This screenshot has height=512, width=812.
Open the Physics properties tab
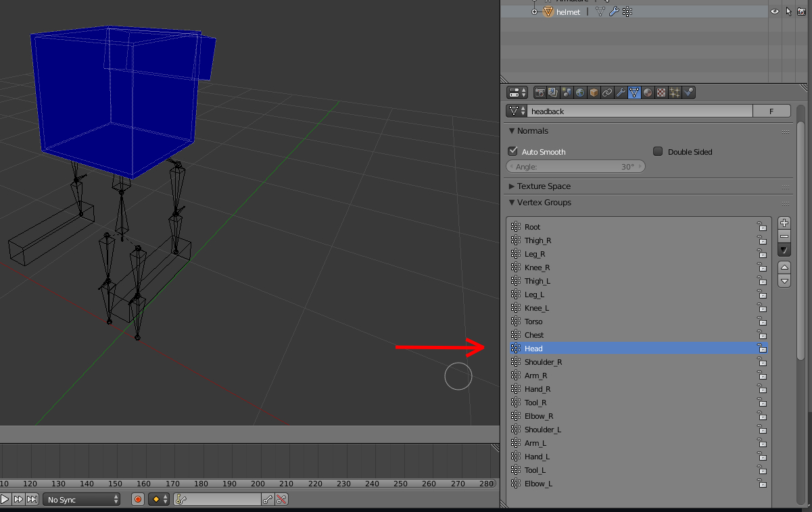pos(688,93)
